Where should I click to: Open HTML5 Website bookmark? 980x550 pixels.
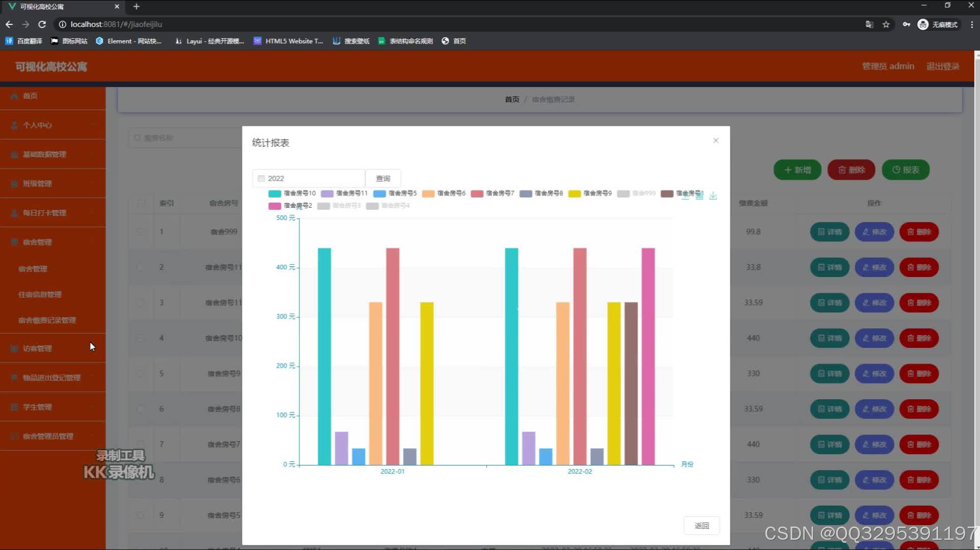pos(288,41)
